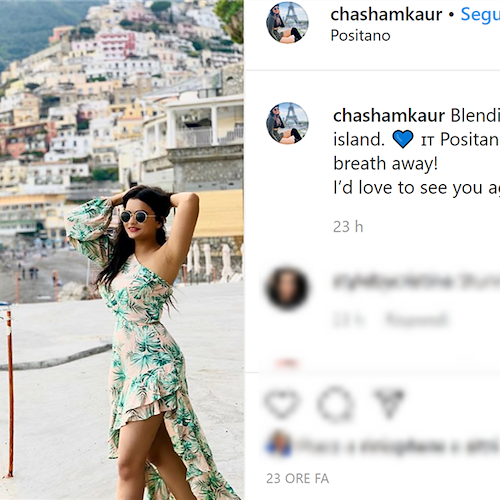The height and width of the screenshot is (500, 500).
Task: Click the blurred reply button under comment
Action: 416,320
